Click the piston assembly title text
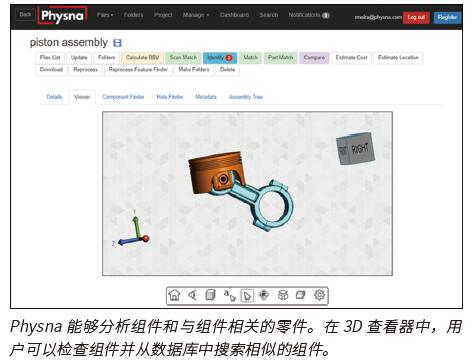 click(69, 42)
